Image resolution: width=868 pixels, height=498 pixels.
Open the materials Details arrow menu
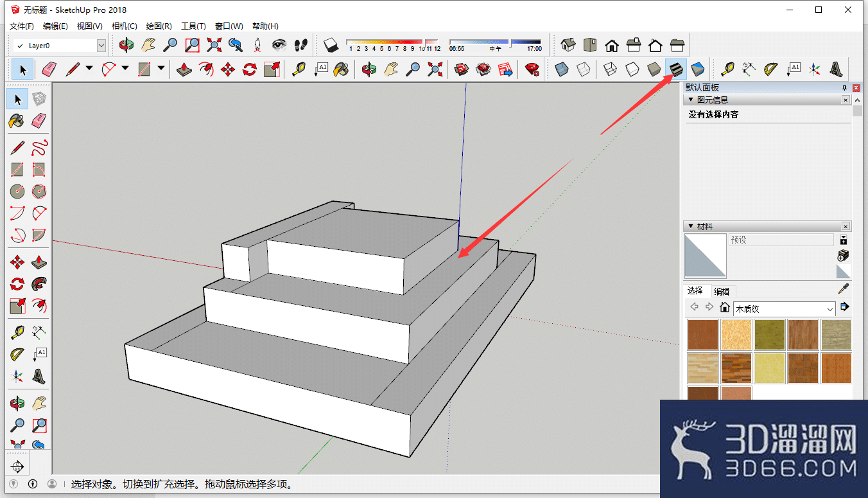pyautogui.click(x=844, y=307)
